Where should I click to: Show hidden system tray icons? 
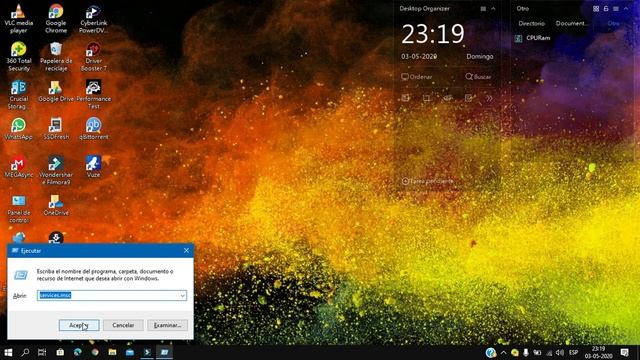(503, 353)
